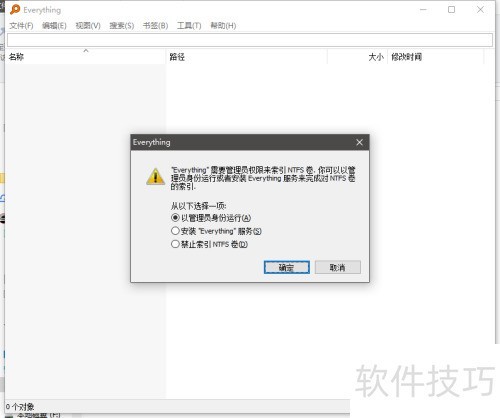Cancel the dialog with 取消 button

tap(338, 267)
